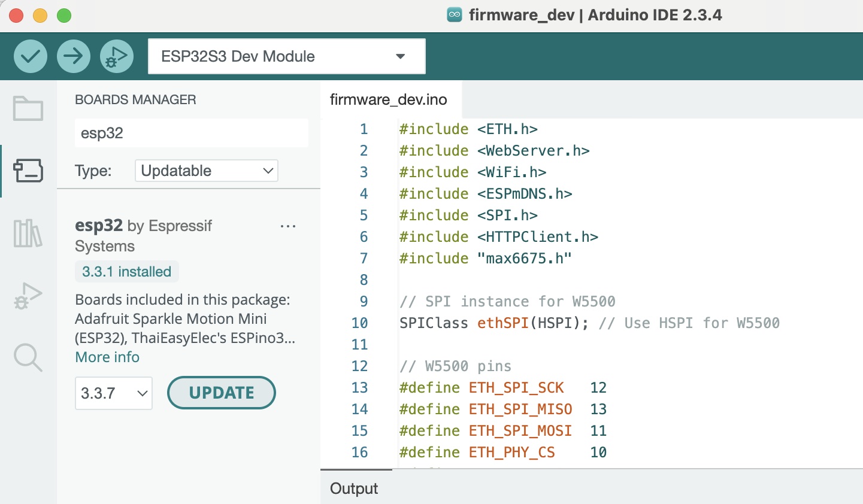The image size is (863, 504).
Task: Open the Library Manager sidebar icon
Action: coord(28,233)
